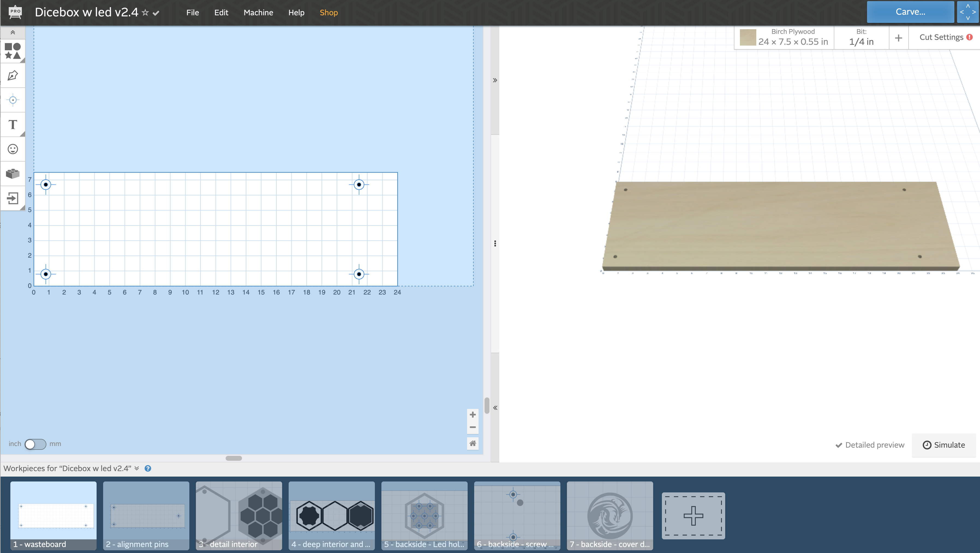The height and width of the screenshot is (553, 980).
Task: Open the Apps brick icon
Action: point(13,174)
